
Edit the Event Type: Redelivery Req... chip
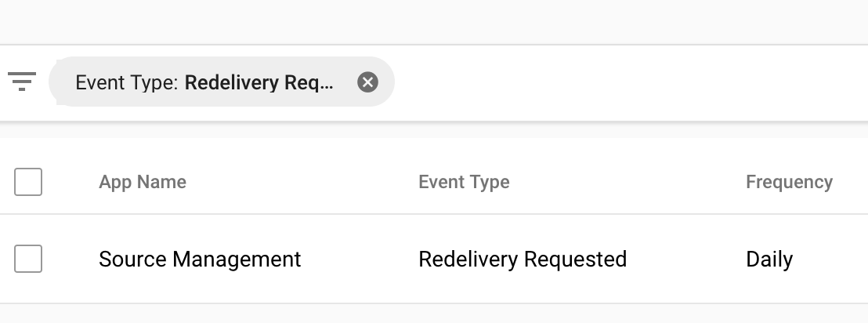tap(222, 82)
